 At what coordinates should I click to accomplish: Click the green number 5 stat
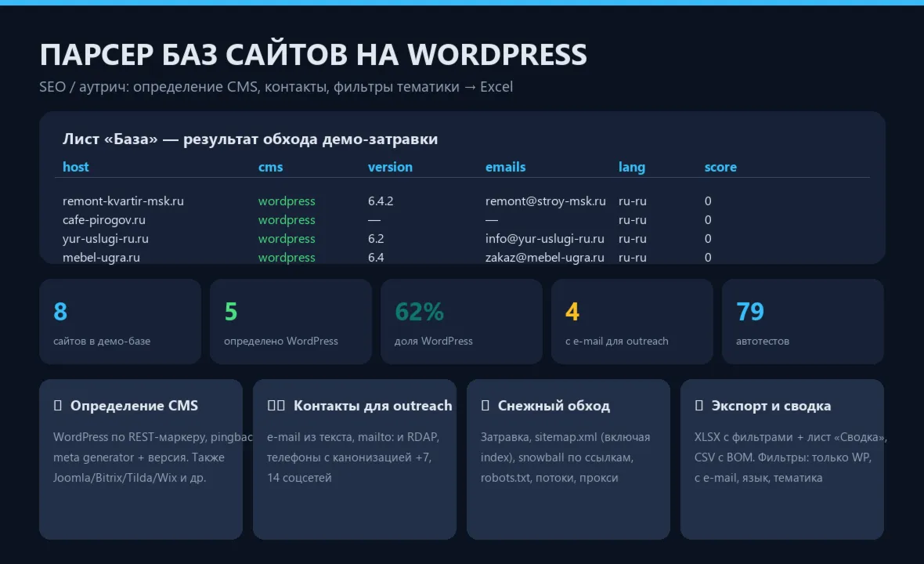230,311
